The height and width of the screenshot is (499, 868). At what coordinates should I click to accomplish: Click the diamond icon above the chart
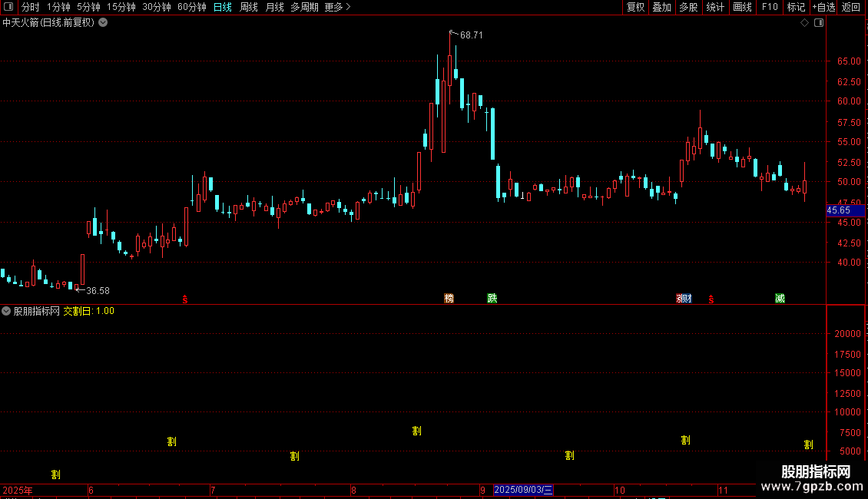(804, 23)
